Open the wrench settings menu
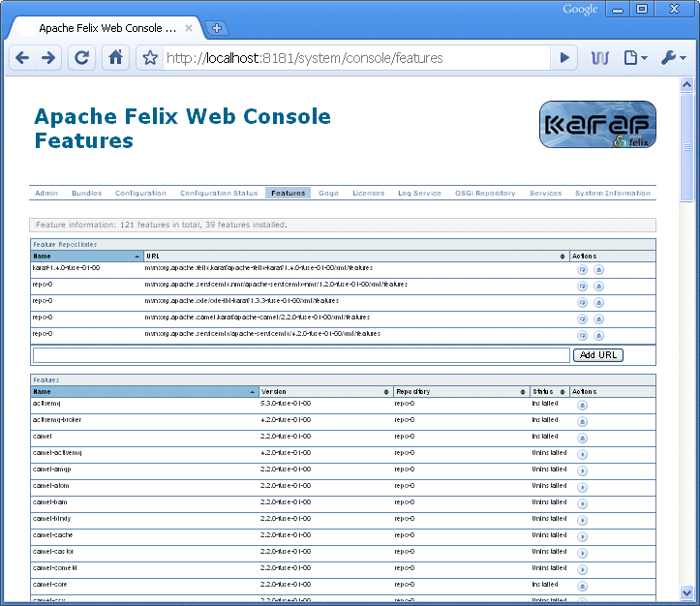 [x=673, y=57]
